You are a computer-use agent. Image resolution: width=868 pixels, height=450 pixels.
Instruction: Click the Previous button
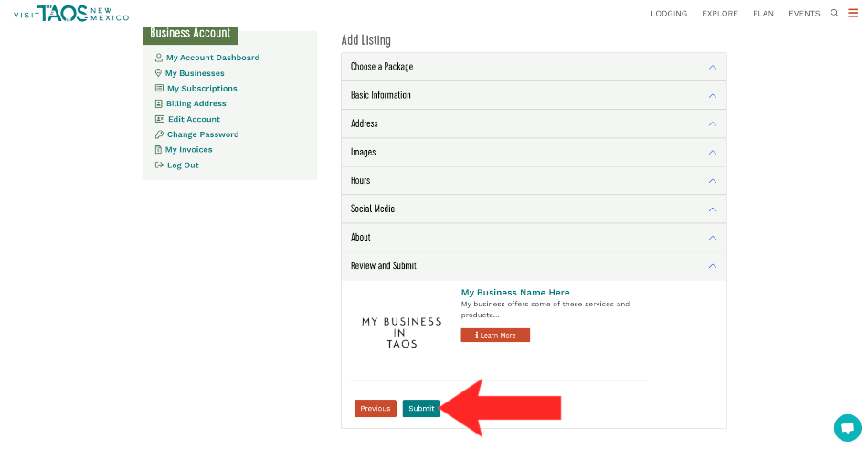pyautogui.click(x=376, y=409)
